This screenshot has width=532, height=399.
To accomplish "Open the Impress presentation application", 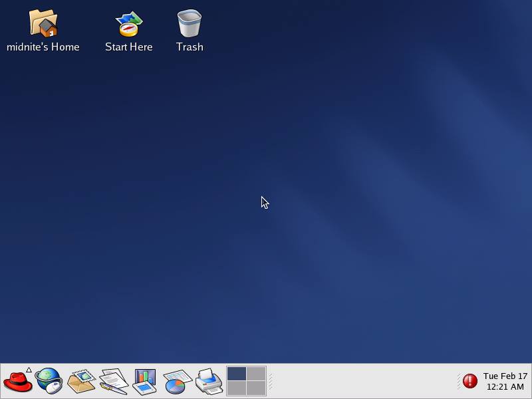I will coord(144,382).
